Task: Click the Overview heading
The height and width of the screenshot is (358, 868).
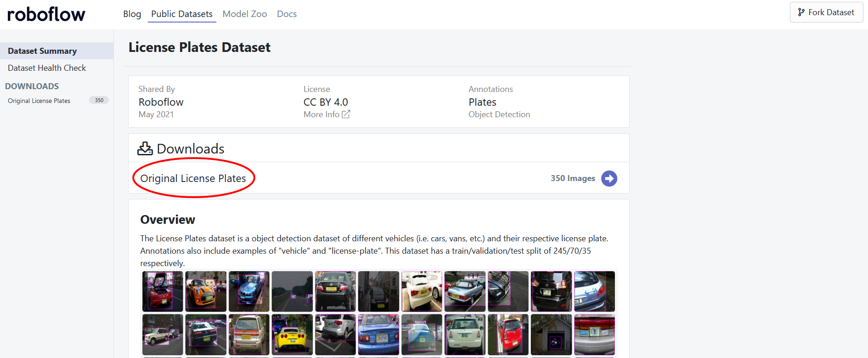Action: (168, 220)
